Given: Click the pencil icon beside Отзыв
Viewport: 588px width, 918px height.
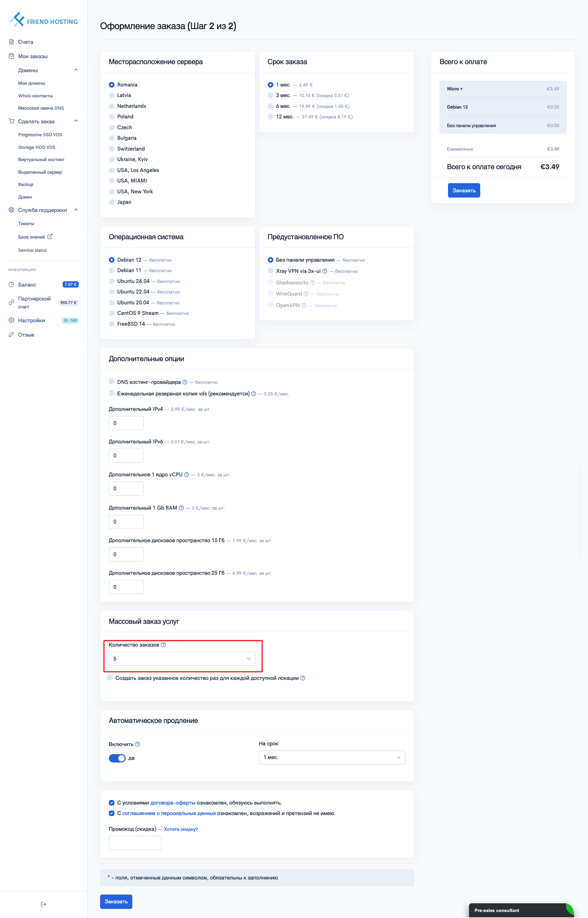Looking at the screenshot, I should (x=12, y=334).
